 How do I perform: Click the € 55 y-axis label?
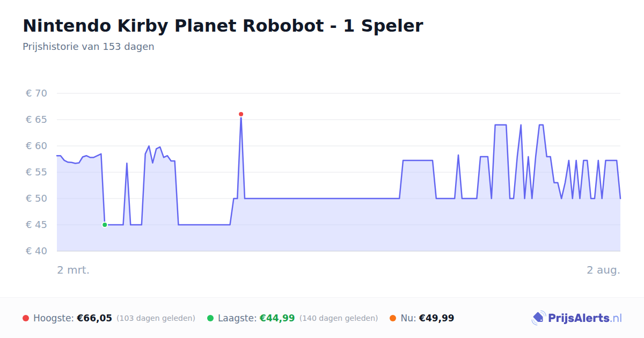(36, 172)
